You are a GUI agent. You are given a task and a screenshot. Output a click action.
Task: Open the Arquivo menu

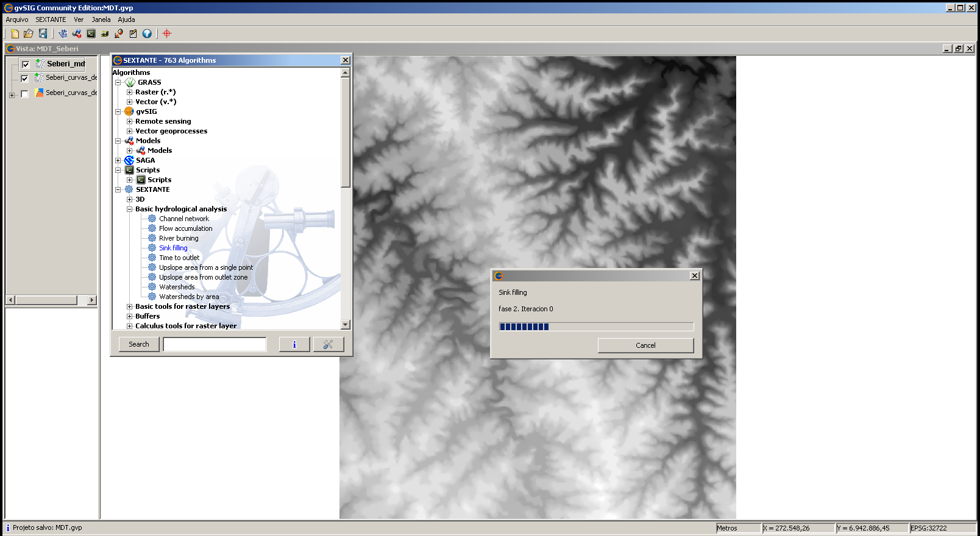(17, 19)
